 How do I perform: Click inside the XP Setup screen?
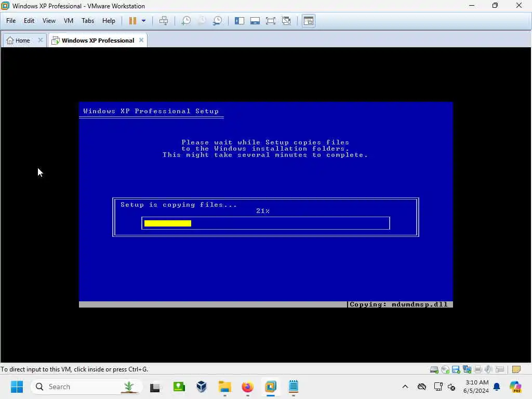pos(265,205)
